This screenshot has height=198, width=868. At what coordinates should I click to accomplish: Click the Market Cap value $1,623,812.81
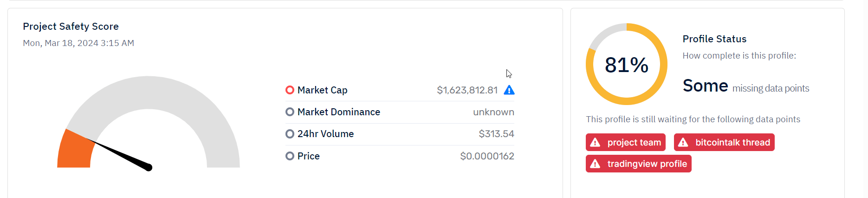click(x=467, y=90)
